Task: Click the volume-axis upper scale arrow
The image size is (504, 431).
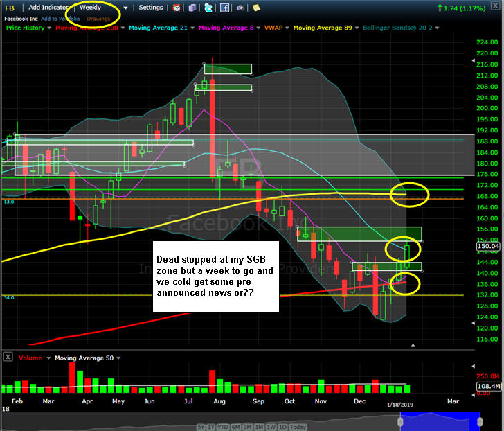Action: click(473, 366)
